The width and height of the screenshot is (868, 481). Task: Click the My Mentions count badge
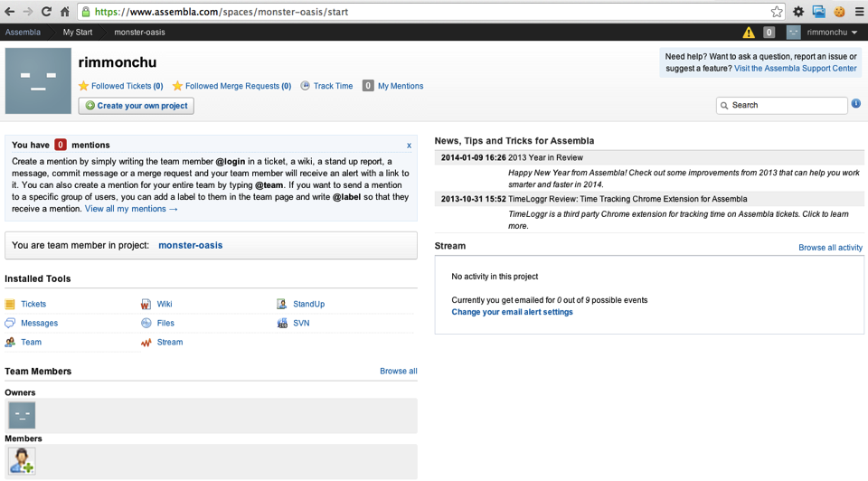point(368,86)
